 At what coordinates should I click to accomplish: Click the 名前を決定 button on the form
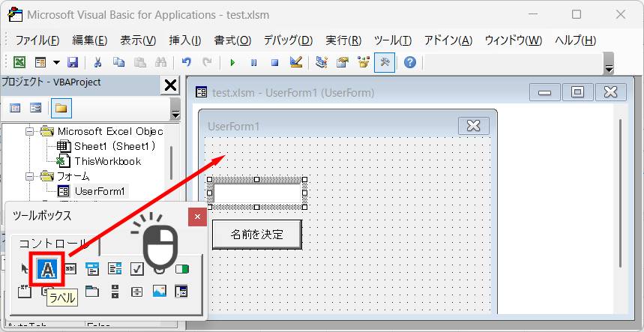[x=257, y=235]
